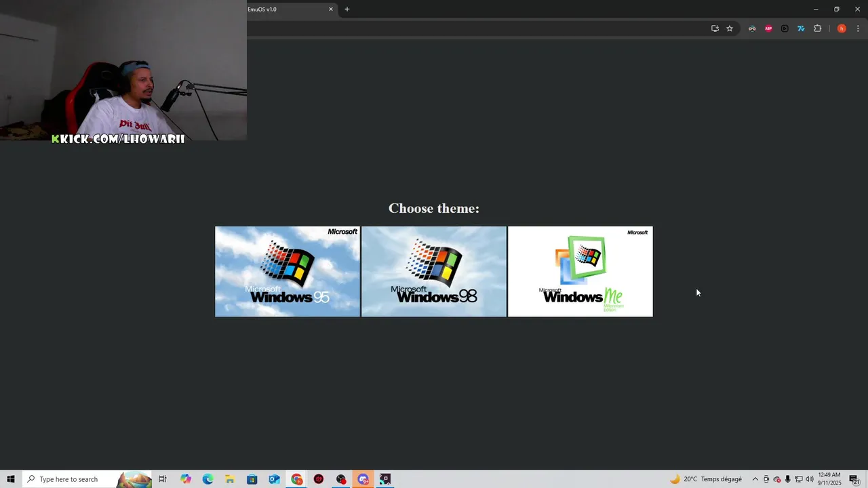Open the Chrome profile avatar
Screen dimensions: 868x488
[842, 28]
